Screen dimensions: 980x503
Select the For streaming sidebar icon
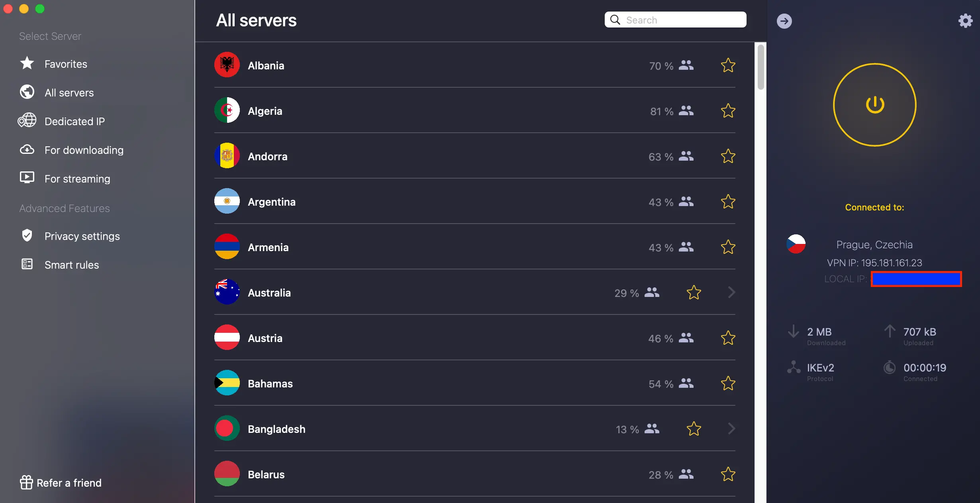(26, 179)
